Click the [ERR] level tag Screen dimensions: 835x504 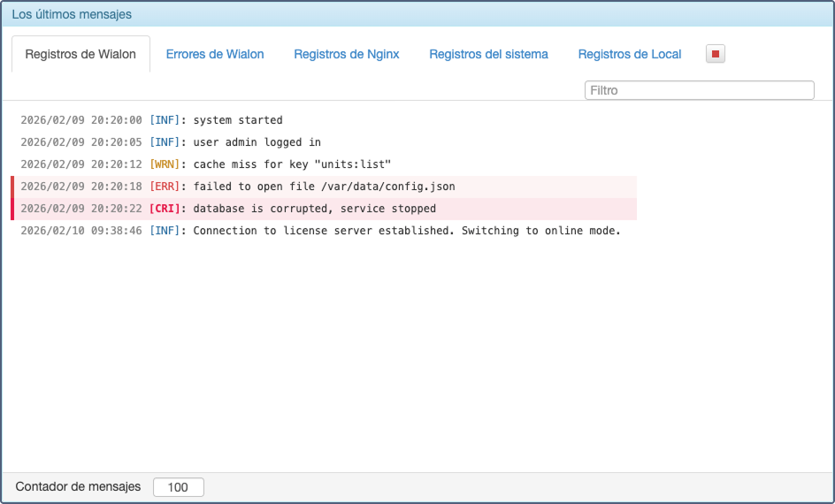(x=165, y=187)
